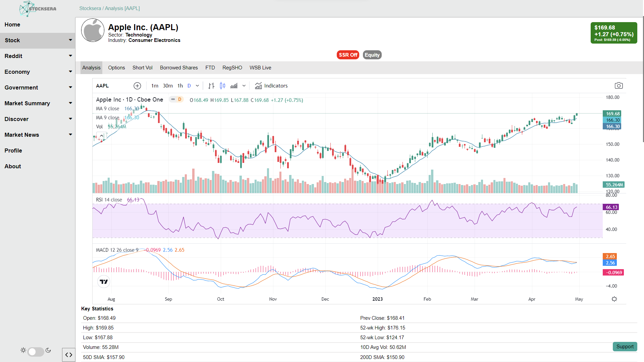The height and width of the screenshot is (362, 644).
Task: Open the Indicators menu
Action: point(271,86)
